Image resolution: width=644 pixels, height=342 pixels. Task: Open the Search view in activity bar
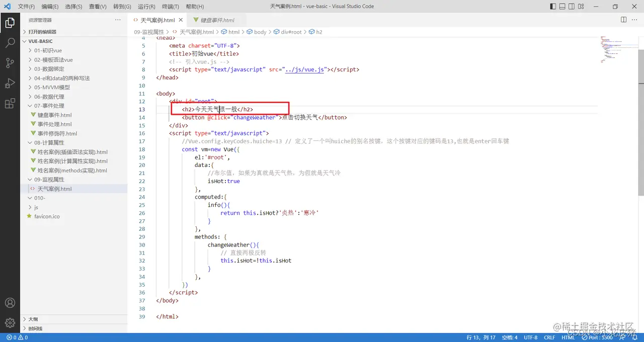[x=10, y=43]
